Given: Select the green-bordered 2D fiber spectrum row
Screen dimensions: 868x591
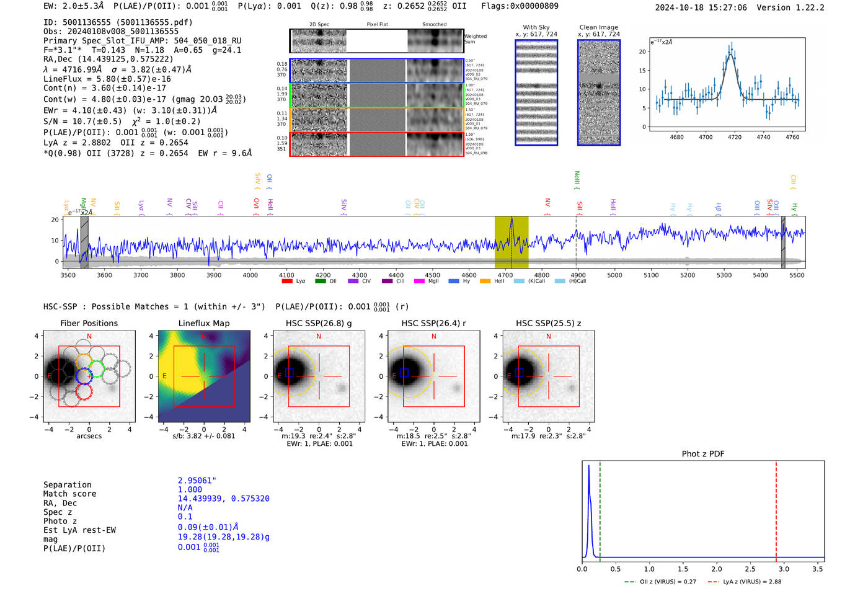Looking at the screenshot, I should tap(377, 96).
